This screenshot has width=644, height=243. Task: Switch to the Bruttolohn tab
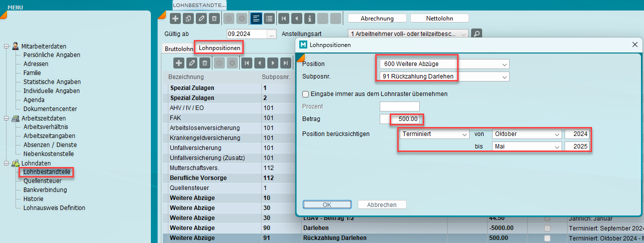178,49
